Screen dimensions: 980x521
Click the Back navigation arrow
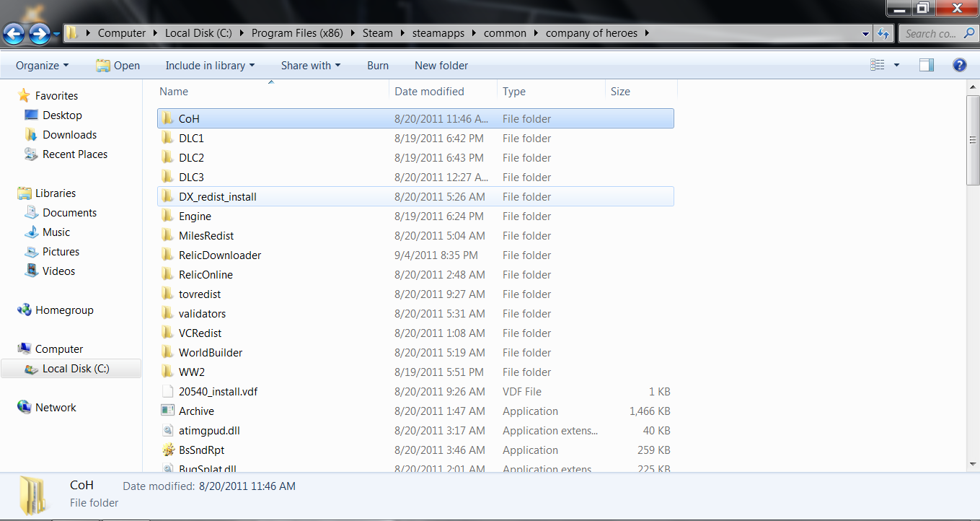coord(14,33)
